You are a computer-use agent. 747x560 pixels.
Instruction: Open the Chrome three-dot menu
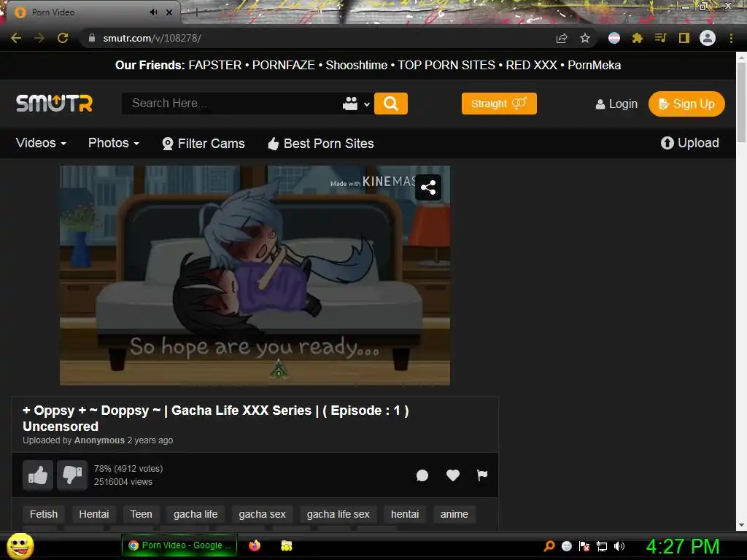point(731,38)
